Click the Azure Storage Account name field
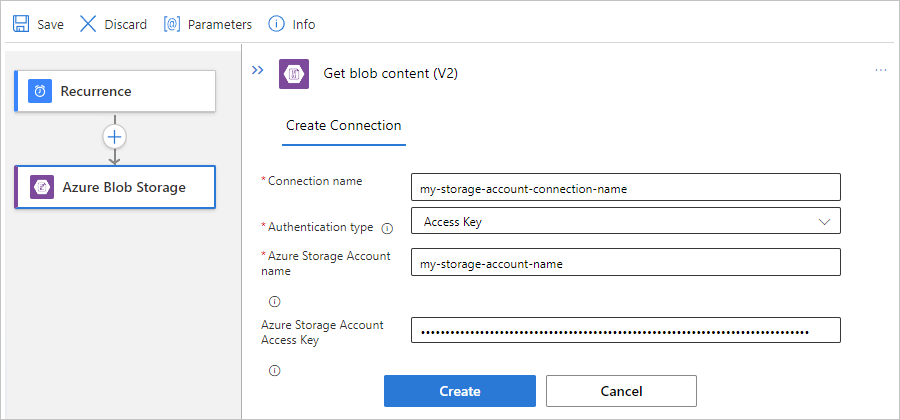Viewport: 900px width, 420px height. click(626, 262)
